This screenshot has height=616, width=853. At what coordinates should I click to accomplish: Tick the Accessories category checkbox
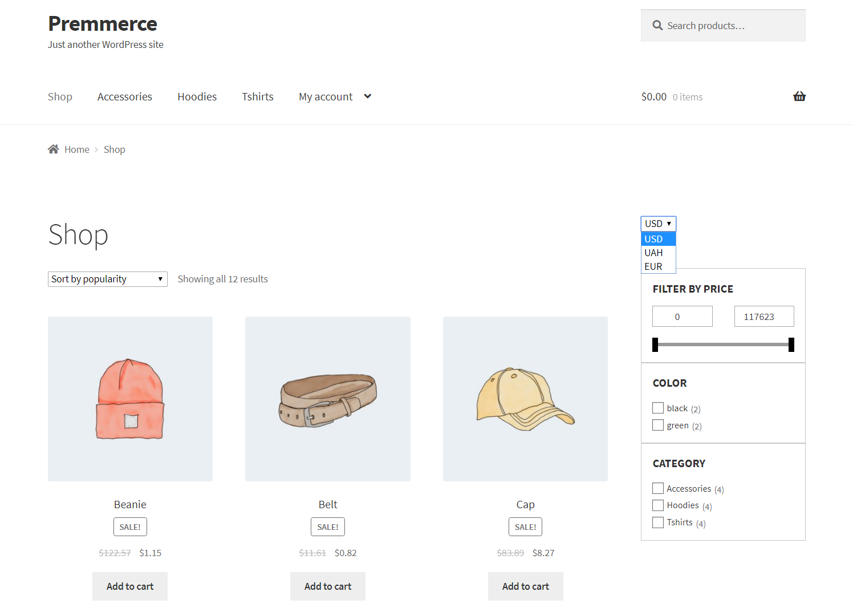coord(658,489)
